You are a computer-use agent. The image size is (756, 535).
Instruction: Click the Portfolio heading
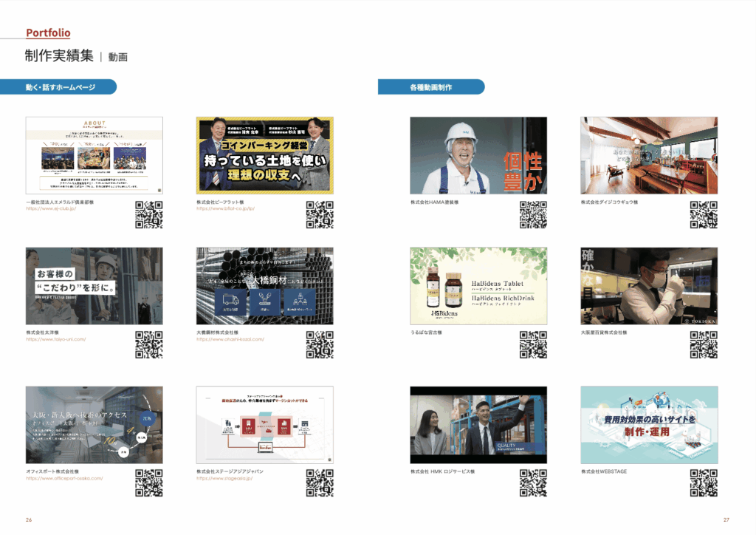coord(47,33)
